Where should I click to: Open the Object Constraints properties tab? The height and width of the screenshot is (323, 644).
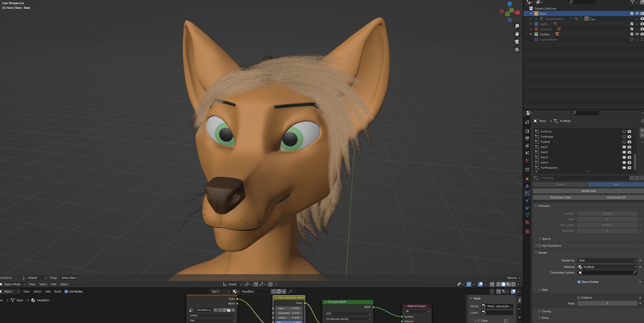tap(527, 208)
